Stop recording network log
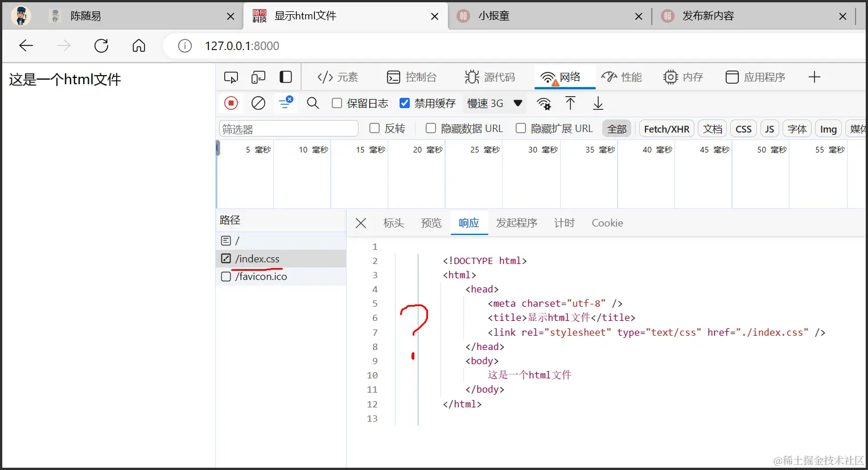This screenshot has height=470, width=868. pyautogui.click(x=231, y=103)
